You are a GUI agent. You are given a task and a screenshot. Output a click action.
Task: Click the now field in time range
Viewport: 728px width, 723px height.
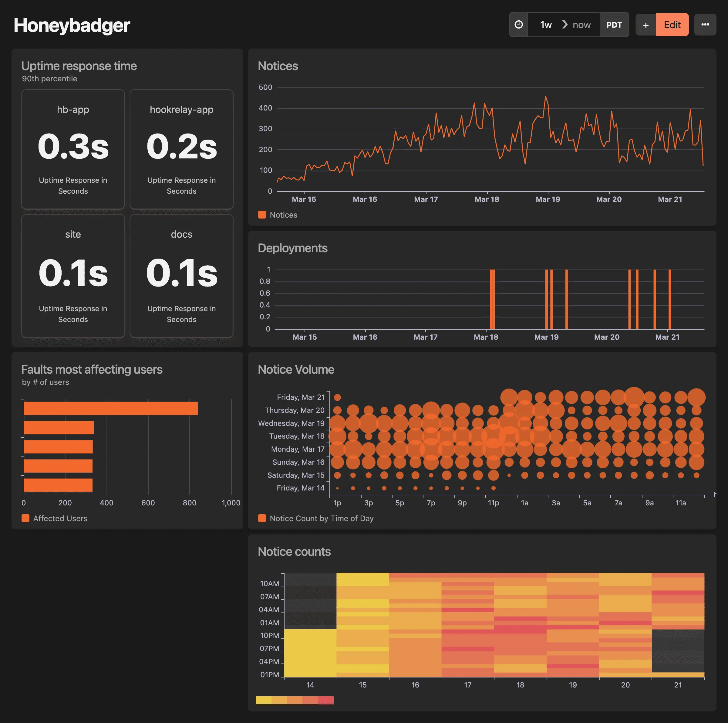click(581, 25)
